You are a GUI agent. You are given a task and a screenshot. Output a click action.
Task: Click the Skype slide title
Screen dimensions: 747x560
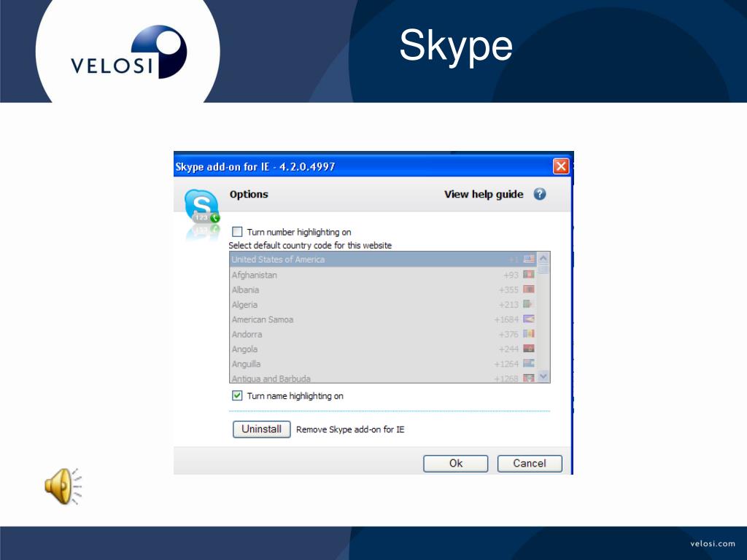(456, 46)
